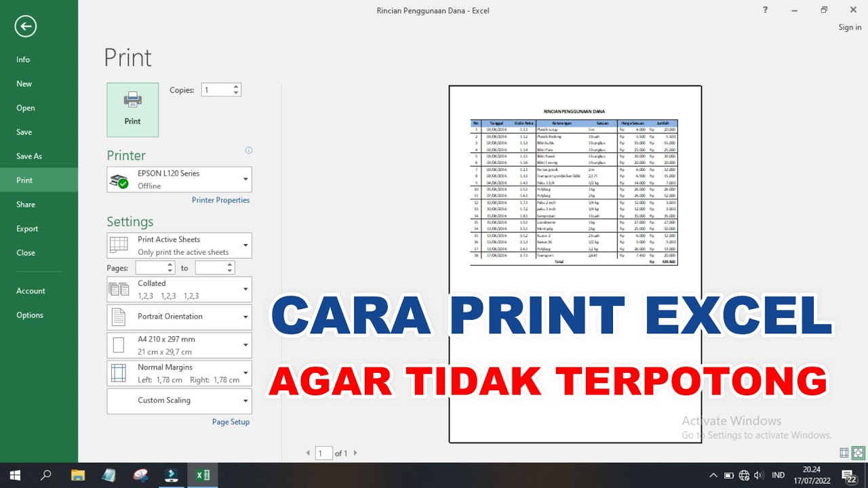
Task: Open Excel taskbar icon
Action: [203, 475]
